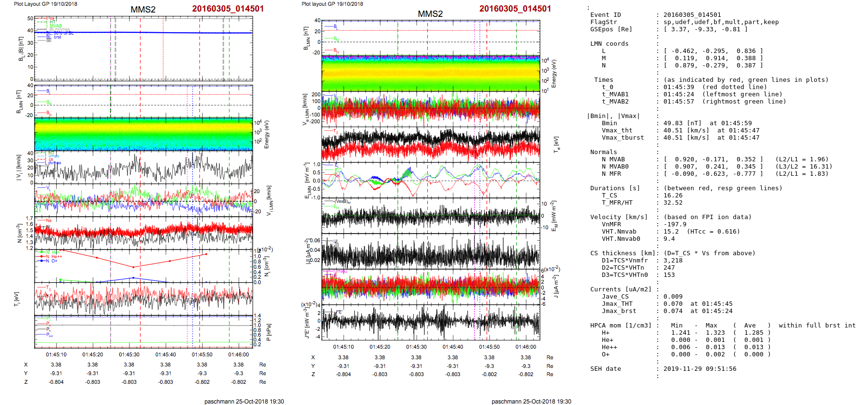Click the red "N He++" legend entry

54,257
